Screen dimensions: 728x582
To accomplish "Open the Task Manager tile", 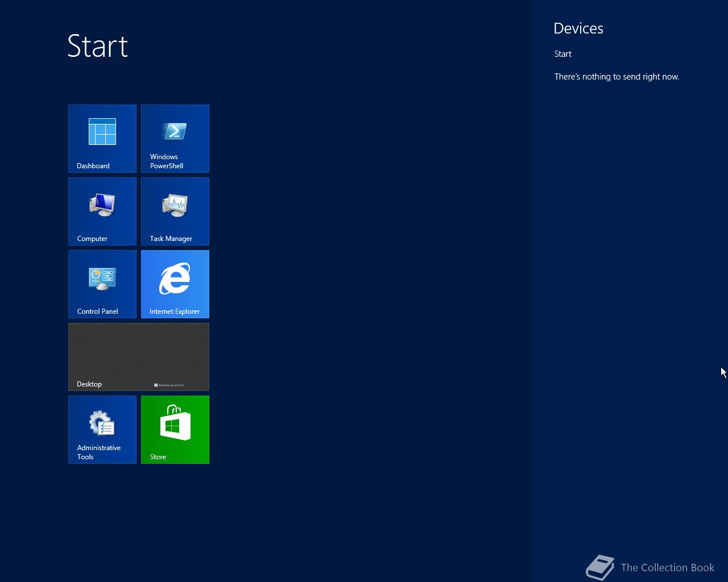I will tap(175, 211).
